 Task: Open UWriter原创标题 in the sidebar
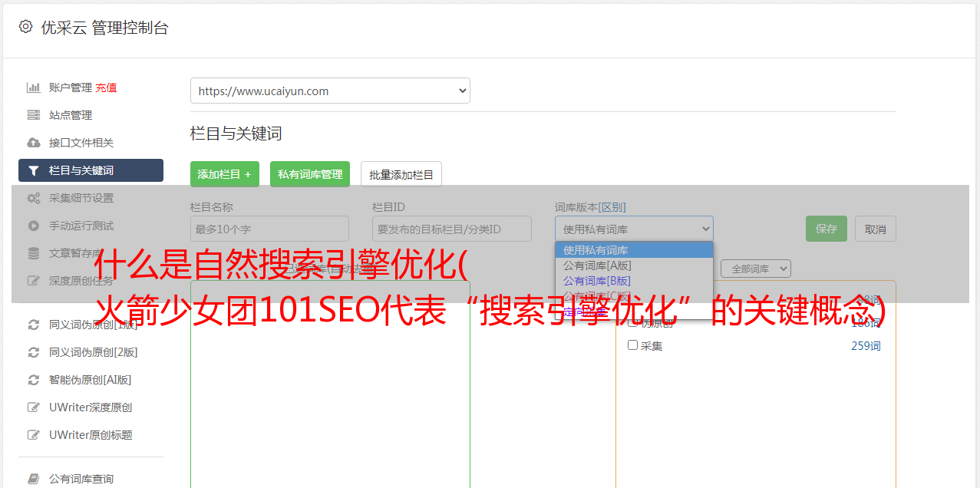click(x=91, y=435)
